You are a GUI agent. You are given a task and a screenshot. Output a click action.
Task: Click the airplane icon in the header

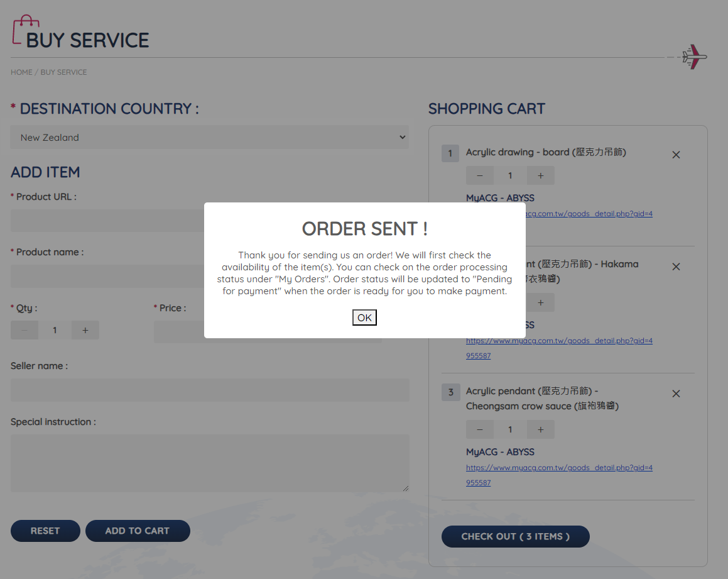(694, 57)
